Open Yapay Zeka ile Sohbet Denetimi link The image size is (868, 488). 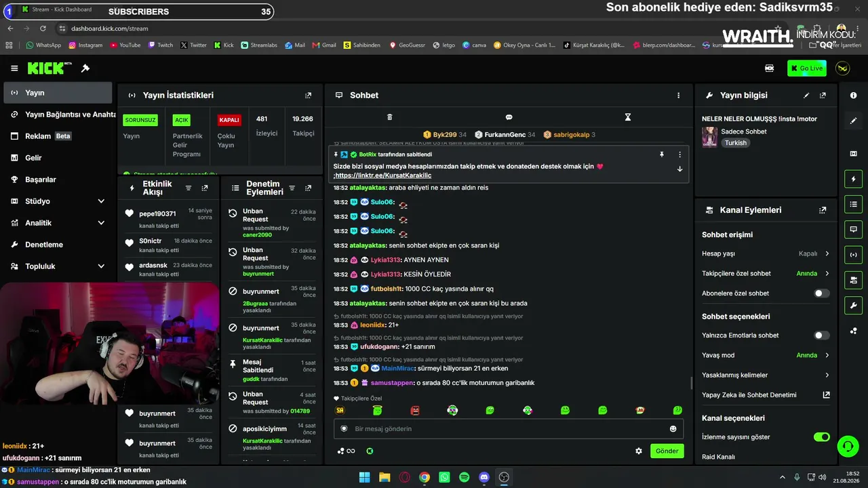point(766,395)
